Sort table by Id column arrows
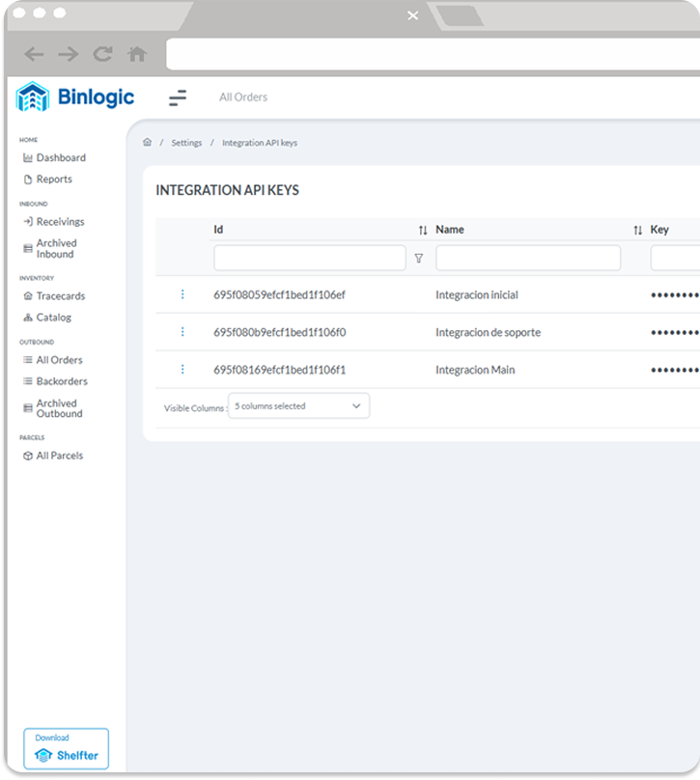This screenshot has height=780, width=700. pos(422,230)
